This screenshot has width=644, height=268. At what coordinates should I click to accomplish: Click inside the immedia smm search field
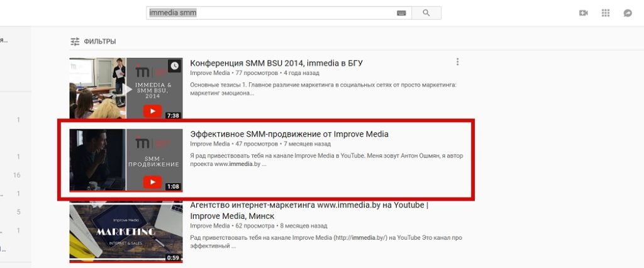point(271,13)
